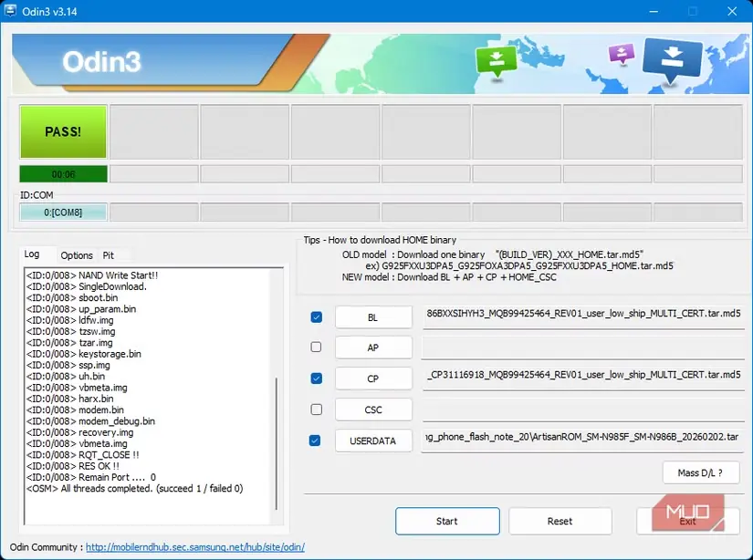The image size is (753, 560).
Task: Click the 'NEW model : Download BL + AP' tip line
Action: tap(449, 277)
